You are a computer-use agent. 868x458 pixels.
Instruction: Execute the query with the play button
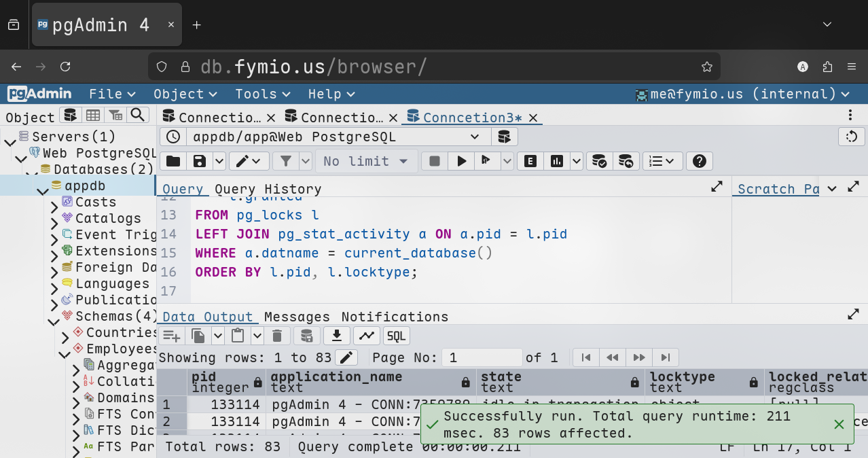coord(462,161)
